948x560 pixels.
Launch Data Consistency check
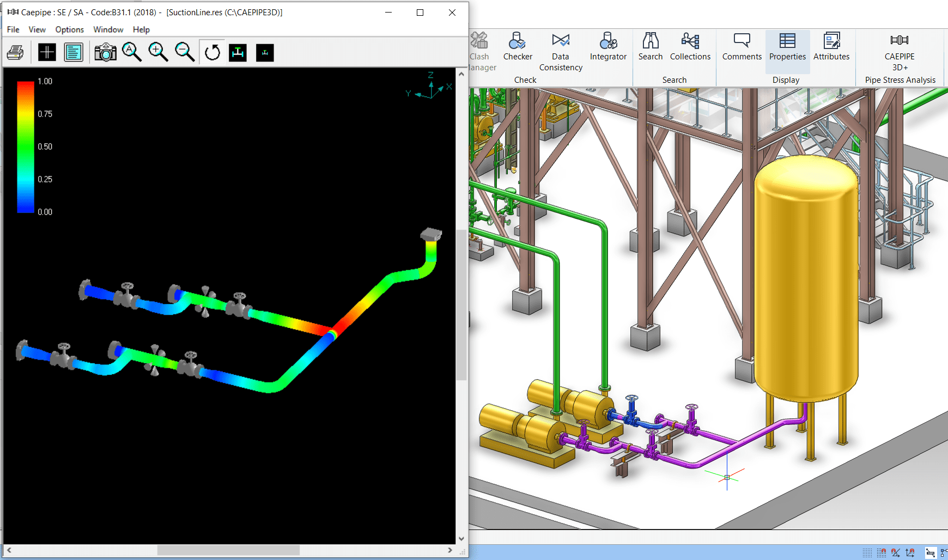(561, 52)
